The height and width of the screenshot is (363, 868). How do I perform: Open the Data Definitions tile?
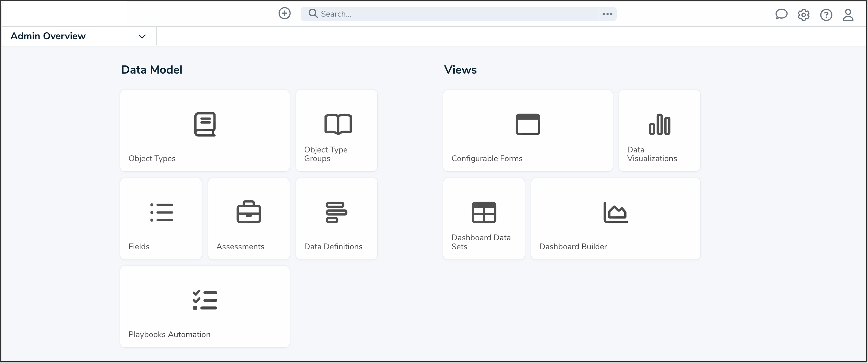click(336, 219)
